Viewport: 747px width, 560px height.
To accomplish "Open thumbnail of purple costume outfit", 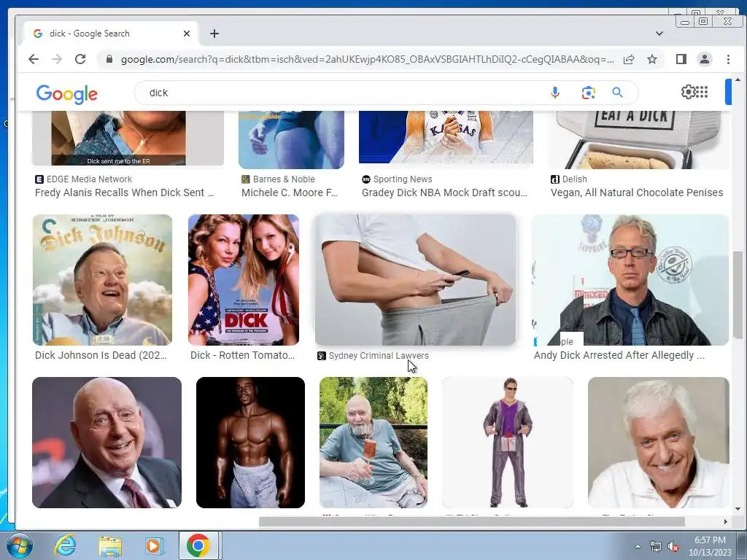I will point(508,443).
